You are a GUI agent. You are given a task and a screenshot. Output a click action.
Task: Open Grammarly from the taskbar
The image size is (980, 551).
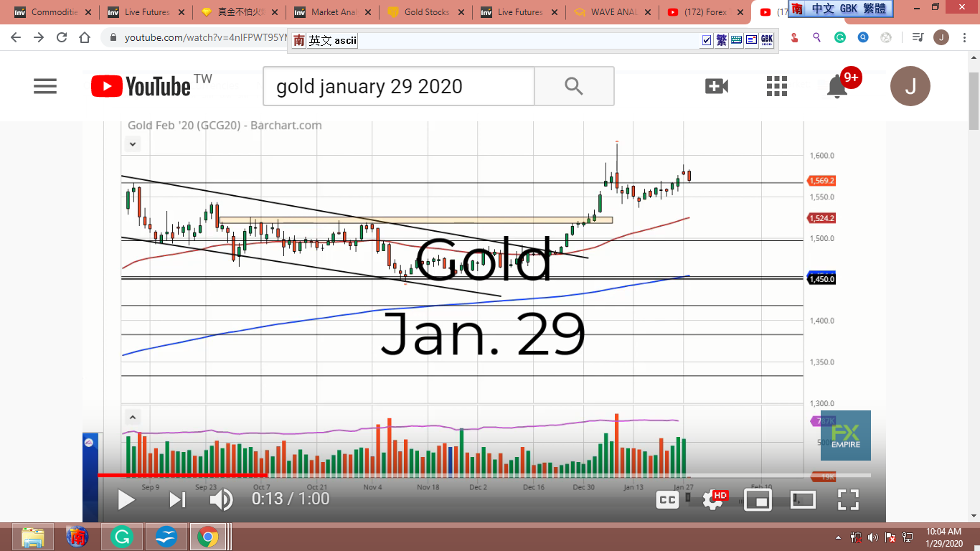121,537
